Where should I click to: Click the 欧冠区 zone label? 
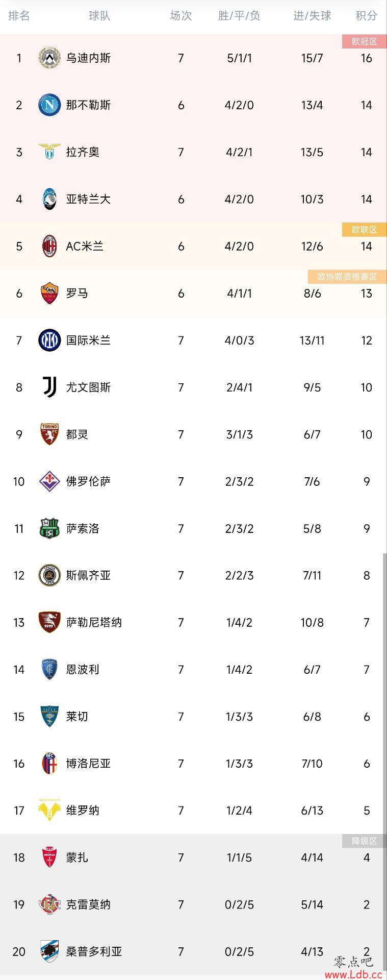pos(364,41)
